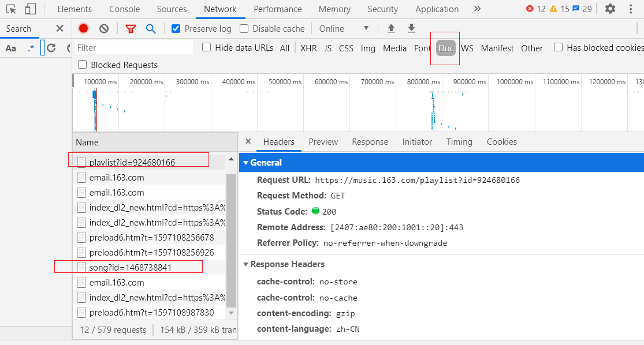The height and width of the screenshot is (345, 644).
Task: Select song?id=1468738841 request
Action: [130, 267]
